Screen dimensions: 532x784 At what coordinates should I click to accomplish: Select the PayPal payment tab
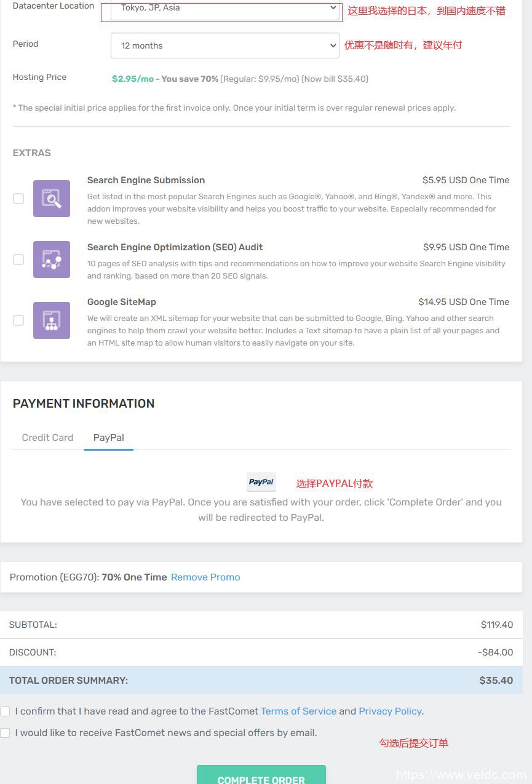click(109, 438)
